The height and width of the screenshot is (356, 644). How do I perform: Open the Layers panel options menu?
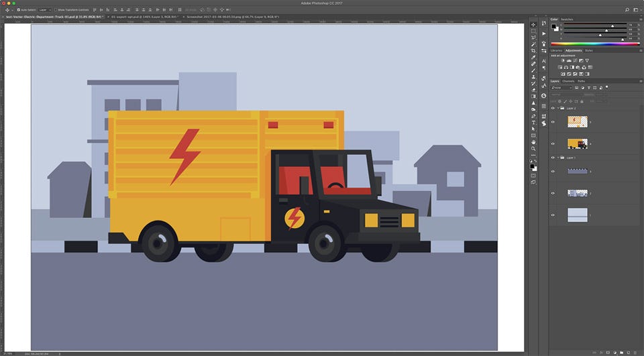tap(641, 81)
